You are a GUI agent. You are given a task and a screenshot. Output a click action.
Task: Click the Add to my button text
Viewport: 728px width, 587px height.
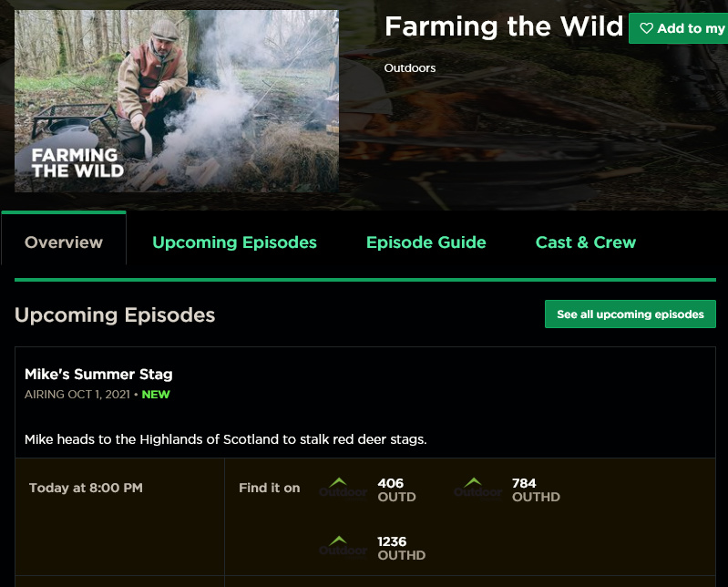(x=691, y=28)
